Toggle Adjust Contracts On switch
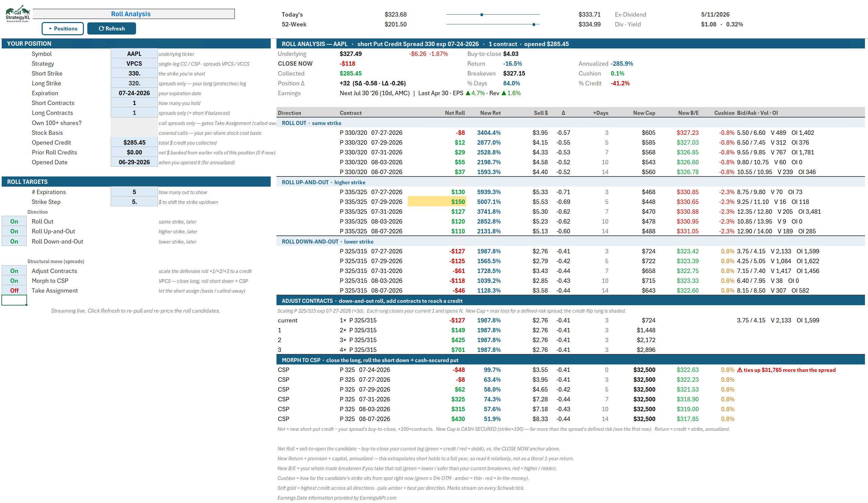The height and width of the screenshot is (503, 868). (14, 271)
